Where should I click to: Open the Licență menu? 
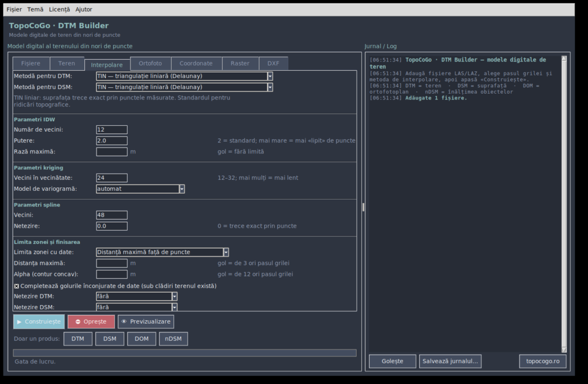59,9
